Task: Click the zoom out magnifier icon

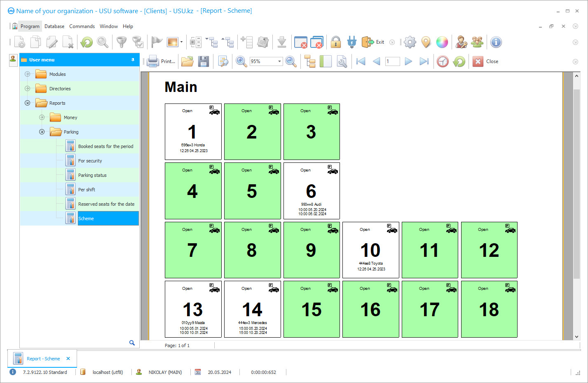Action: click(x=291, y=61)
